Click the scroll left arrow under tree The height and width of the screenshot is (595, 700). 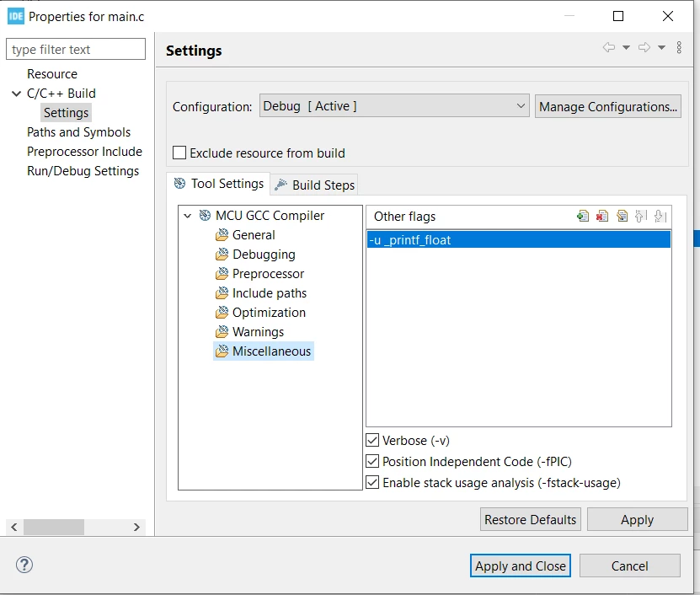14,527
